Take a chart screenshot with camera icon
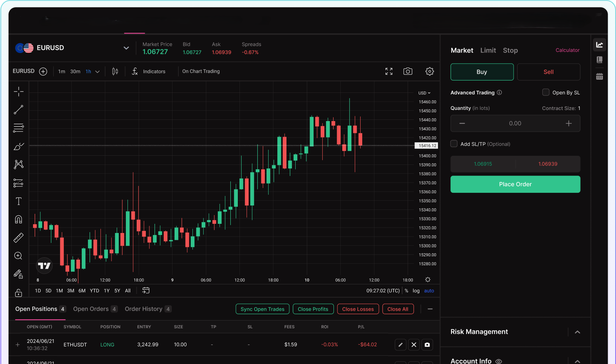 (408, 71)
